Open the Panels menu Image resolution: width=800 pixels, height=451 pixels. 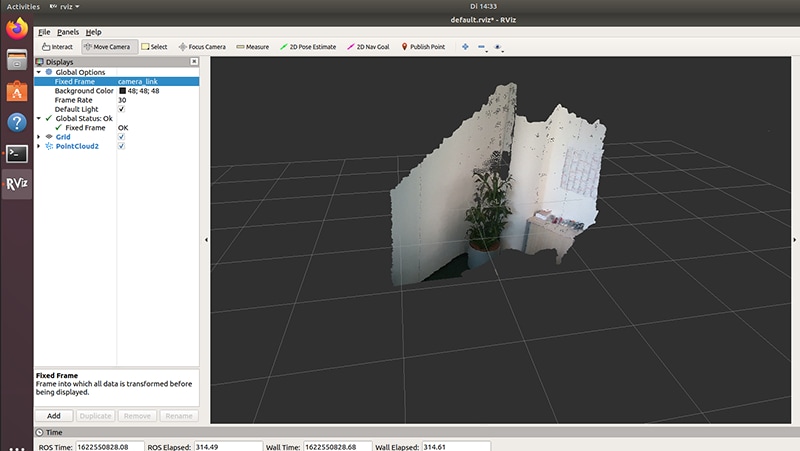[67, 32]
